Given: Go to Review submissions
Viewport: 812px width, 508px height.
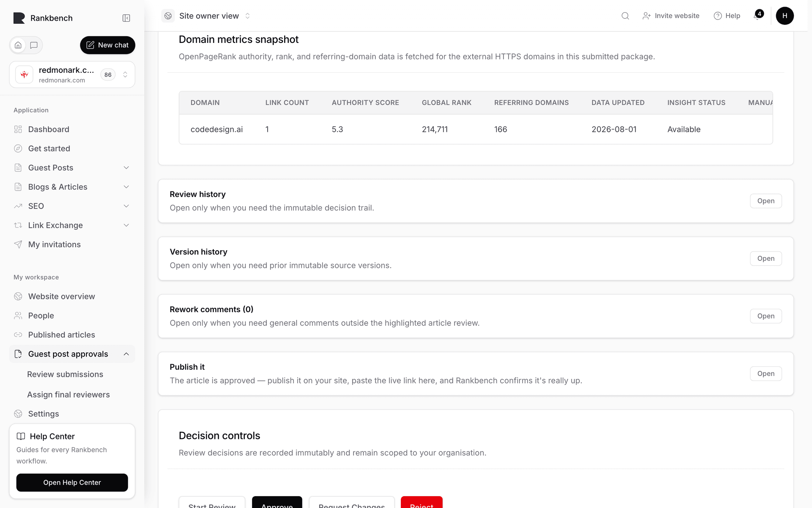Looking at the screenshot, I should 65,374.
